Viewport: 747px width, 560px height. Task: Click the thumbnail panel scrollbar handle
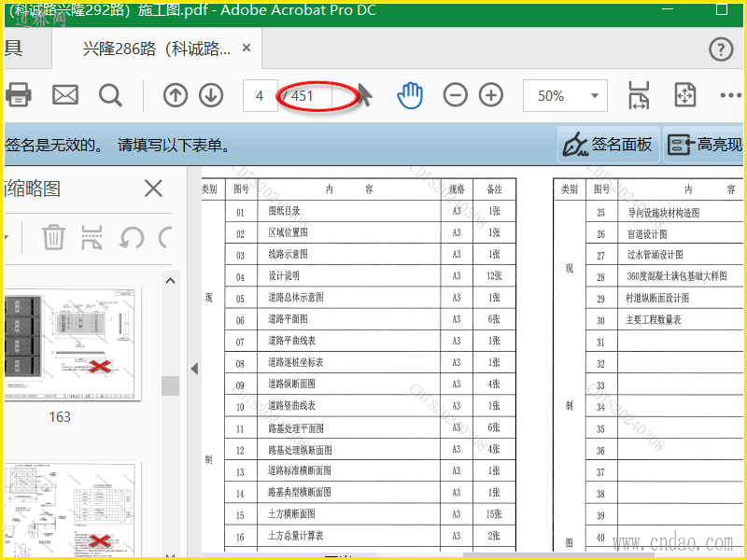(x=171, y=385)
